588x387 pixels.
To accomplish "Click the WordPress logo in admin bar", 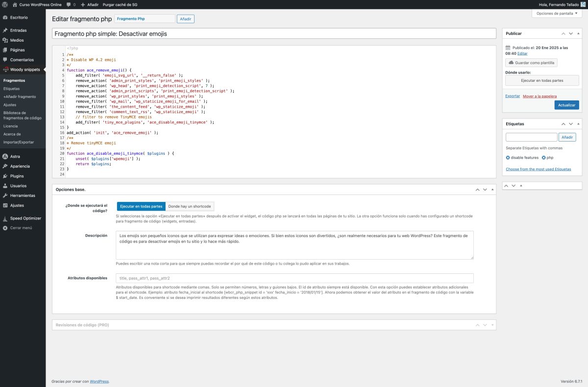I will (x=5, y=4).
